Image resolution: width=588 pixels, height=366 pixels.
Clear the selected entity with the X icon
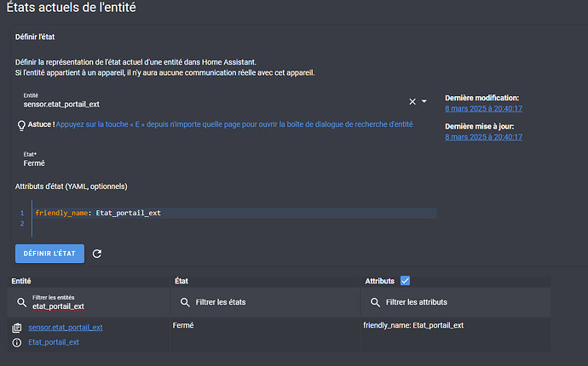click(x=412, y=101)
